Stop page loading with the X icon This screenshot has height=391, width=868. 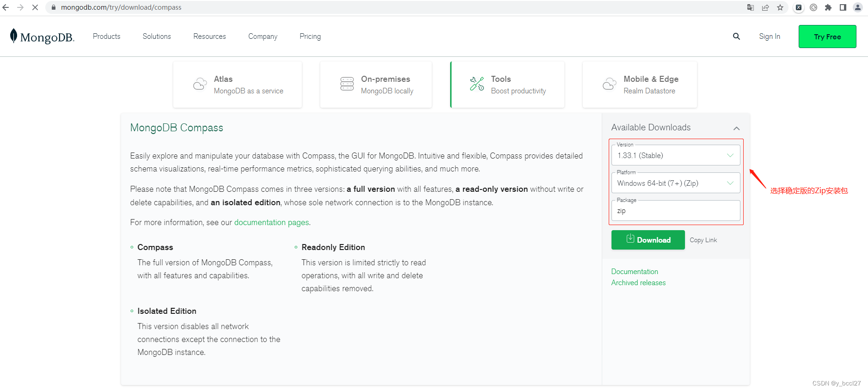(35, 7)
